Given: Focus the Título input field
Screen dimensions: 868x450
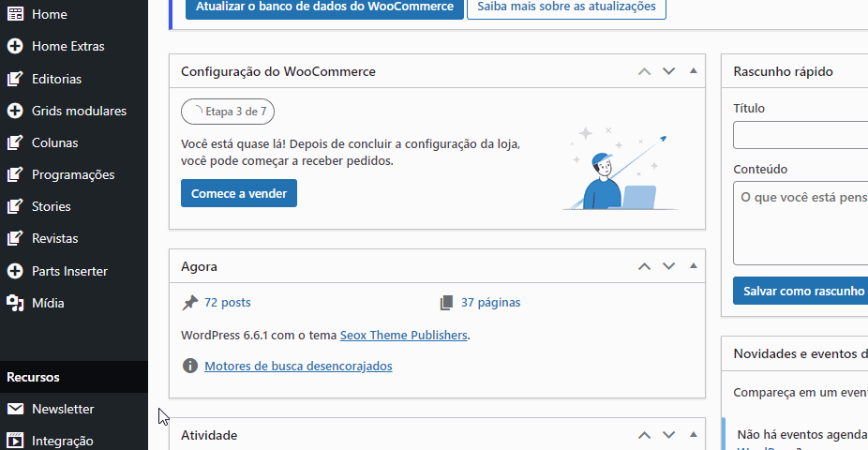Looking at the screenshot, I should click(801, 135).
